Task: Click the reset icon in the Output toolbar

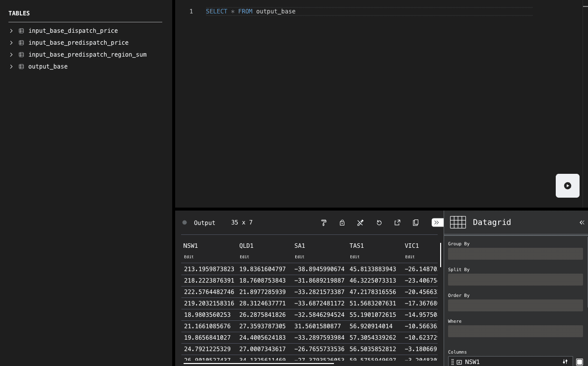Action: coord(379,222)
